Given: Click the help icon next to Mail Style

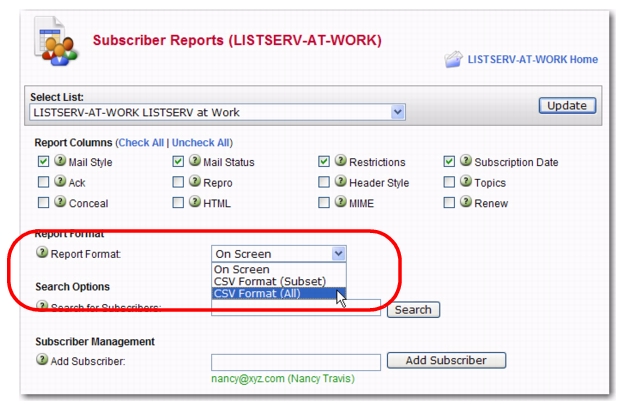Looking at the screenshot, I should (x=60, y=162).
